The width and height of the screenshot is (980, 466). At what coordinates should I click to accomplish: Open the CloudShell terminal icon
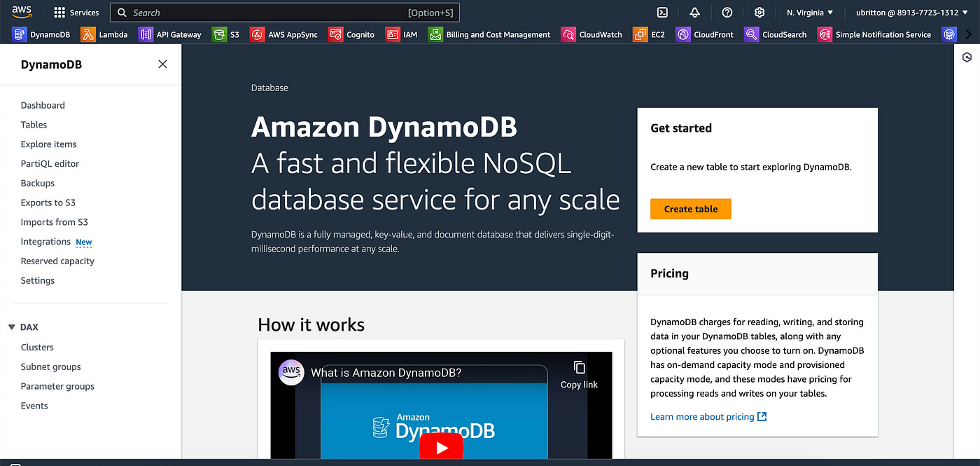pos(661,13)
